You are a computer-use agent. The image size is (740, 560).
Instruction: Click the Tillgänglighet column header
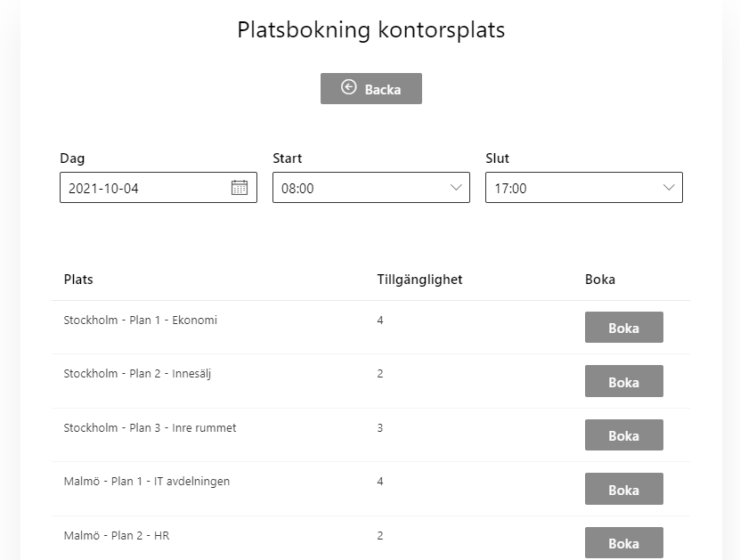click(419, 280)
